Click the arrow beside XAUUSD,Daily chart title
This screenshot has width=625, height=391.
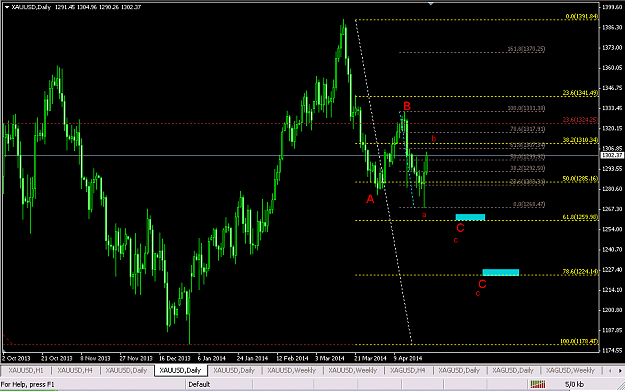tap(6, 7)
